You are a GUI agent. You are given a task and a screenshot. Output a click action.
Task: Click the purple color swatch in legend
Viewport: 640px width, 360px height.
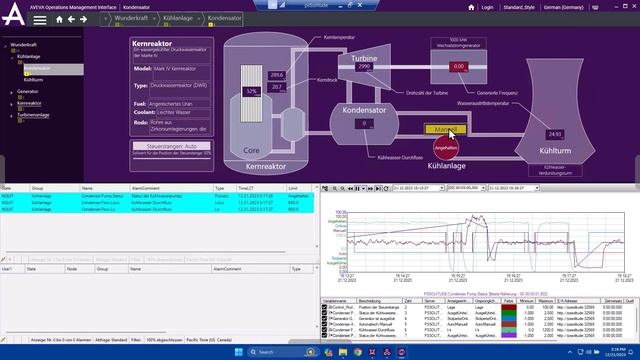tap(509, 336)
